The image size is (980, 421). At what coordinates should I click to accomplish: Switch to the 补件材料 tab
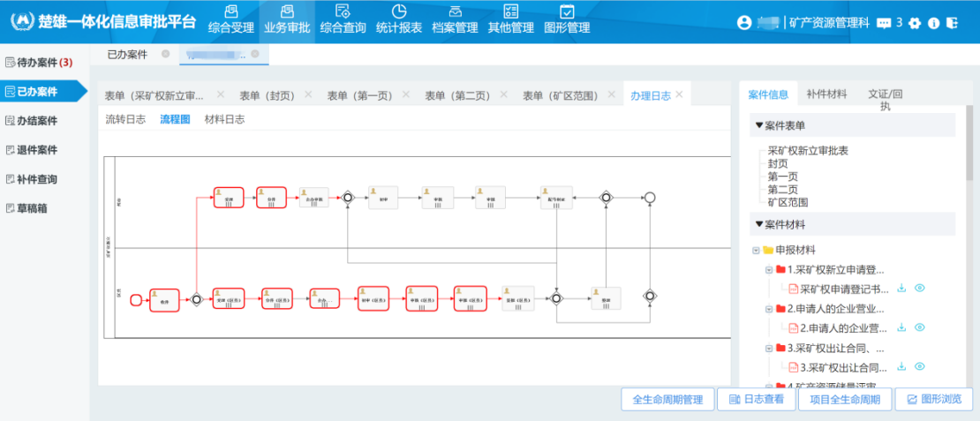pos(826,94)
